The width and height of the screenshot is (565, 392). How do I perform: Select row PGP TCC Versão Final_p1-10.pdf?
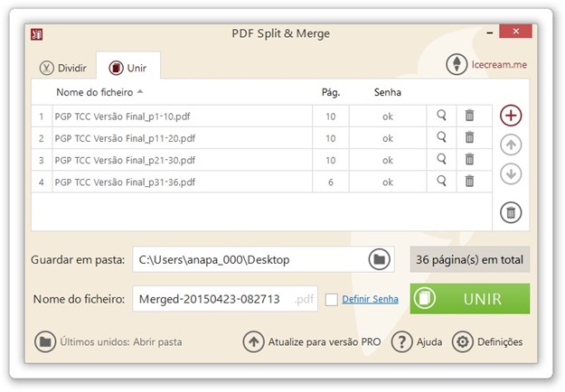(x=261, y=116)
